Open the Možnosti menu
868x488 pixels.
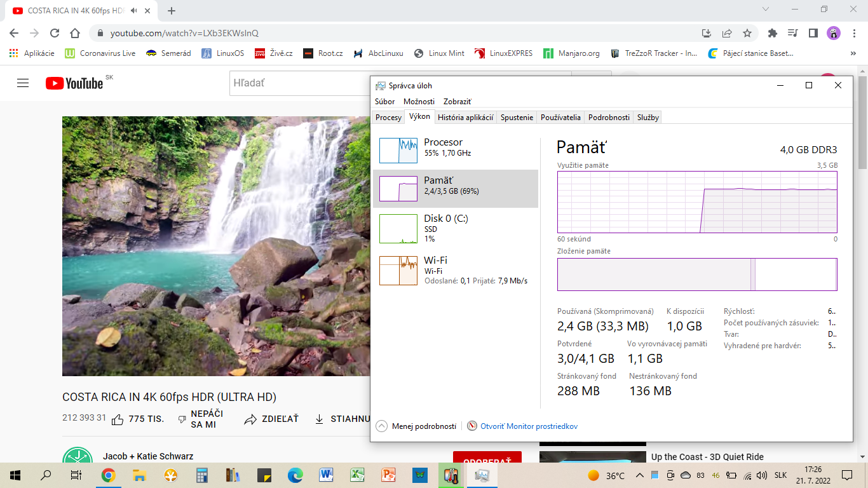(x=419, y=102)
